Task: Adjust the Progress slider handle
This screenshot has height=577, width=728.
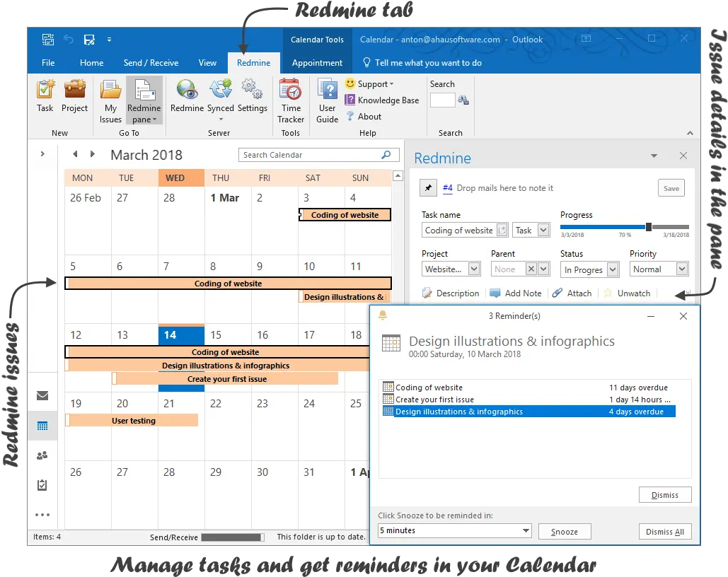Action: click(x=649, y=227)
